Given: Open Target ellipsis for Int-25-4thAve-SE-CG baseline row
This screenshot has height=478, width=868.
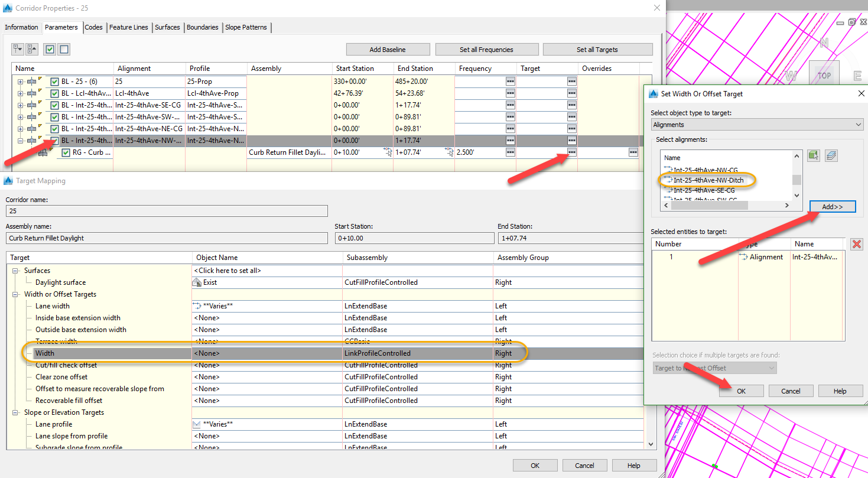Looking at the screenshot, I should click(571, 105).
